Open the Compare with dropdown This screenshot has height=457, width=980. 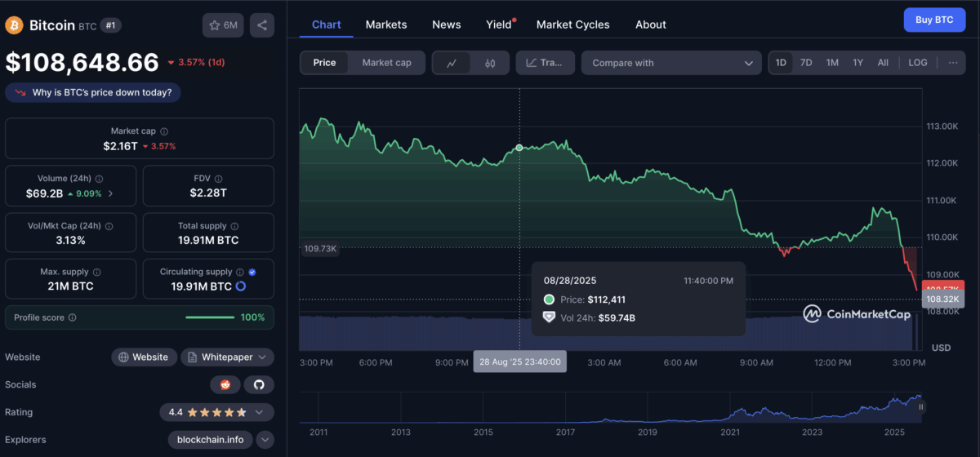click(x=672, y=63)
